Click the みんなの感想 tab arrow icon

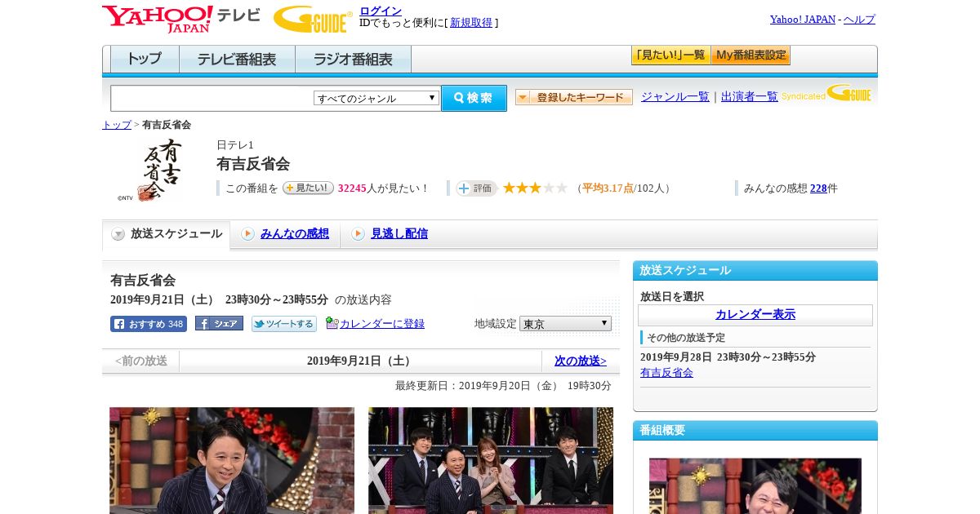click(x=247, y=234)
